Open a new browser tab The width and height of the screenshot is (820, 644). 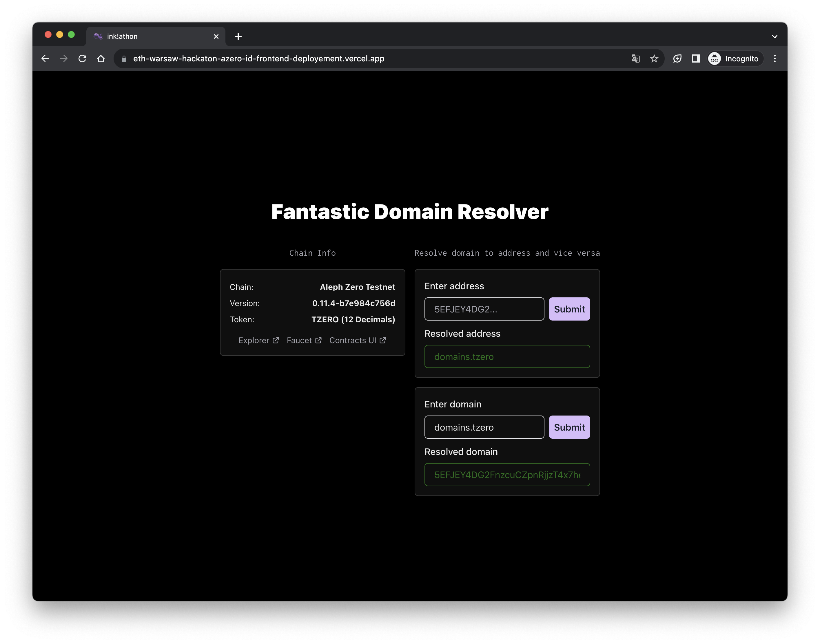(238, 36)
